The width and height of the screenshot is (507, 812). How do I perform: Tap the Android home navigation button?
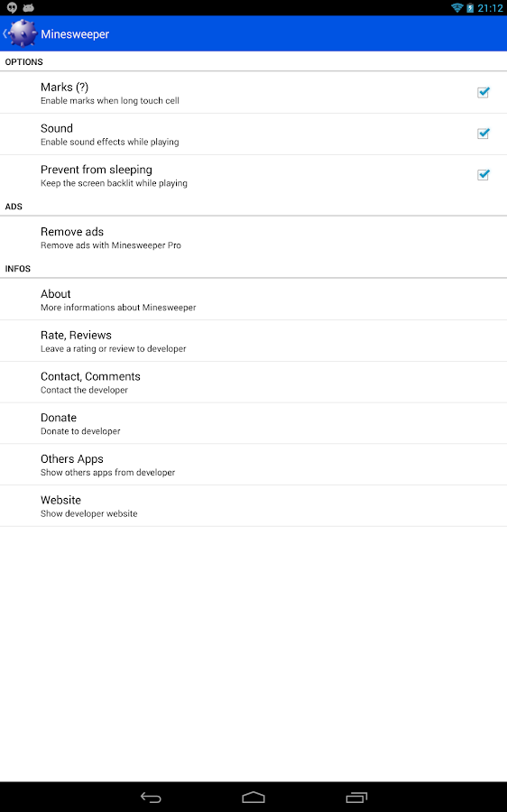(x=253, y=797)
